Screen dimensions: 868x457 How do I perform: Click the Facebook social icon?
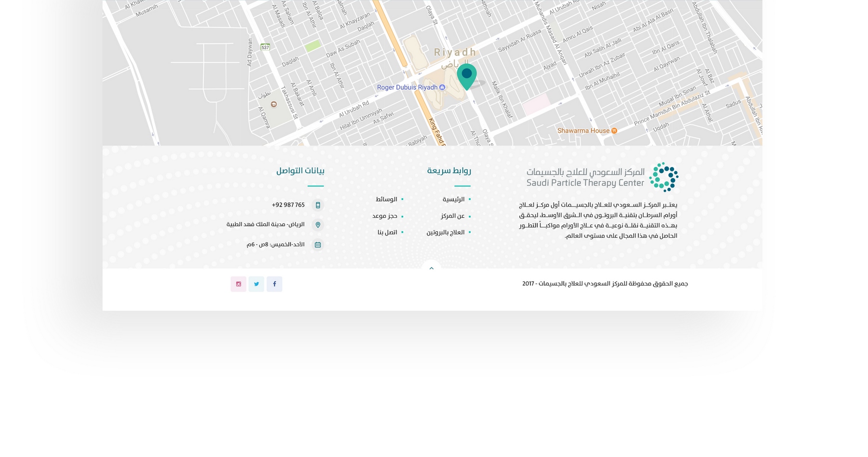274,284
